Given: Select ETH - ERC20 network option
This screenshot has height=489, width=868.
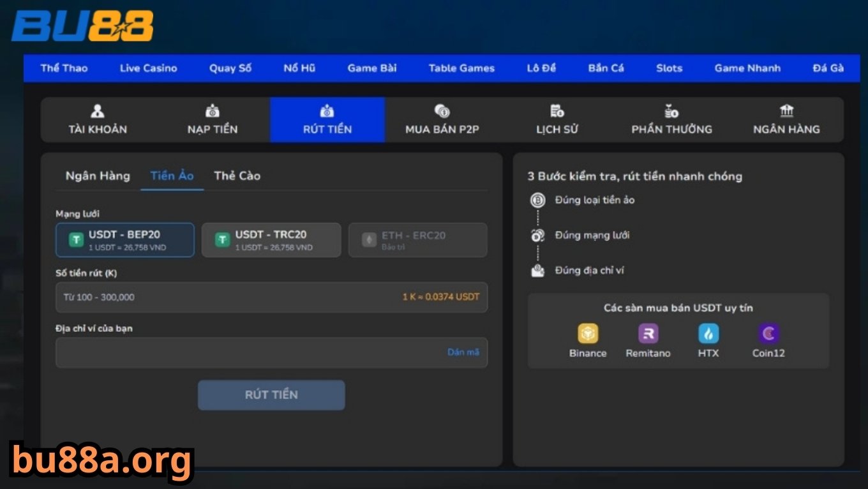Looking at the screenshot, I should (417, 240).
